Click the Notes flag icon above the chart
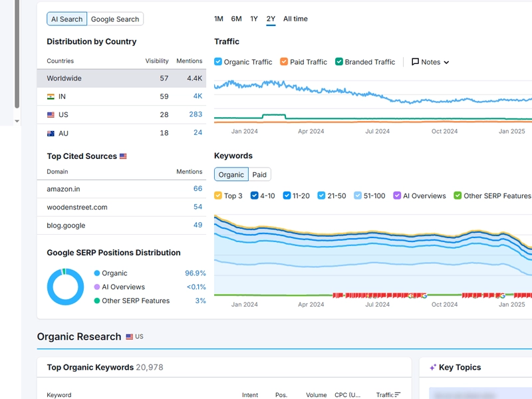This screenshot has height=399, width=532. coord(416,62)
